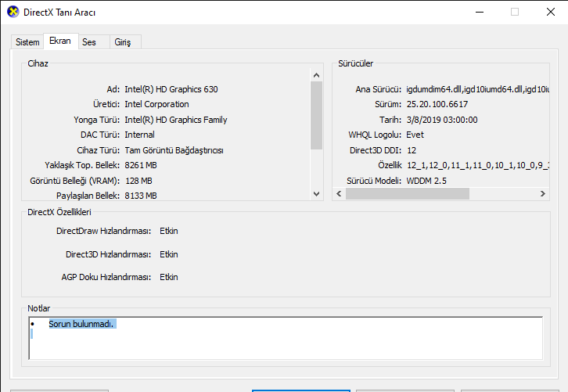Image resolution: width=568 pixels, height=392 pixels.
Task: Click the DirectX icon in the title bar
Action: (13, 12)
